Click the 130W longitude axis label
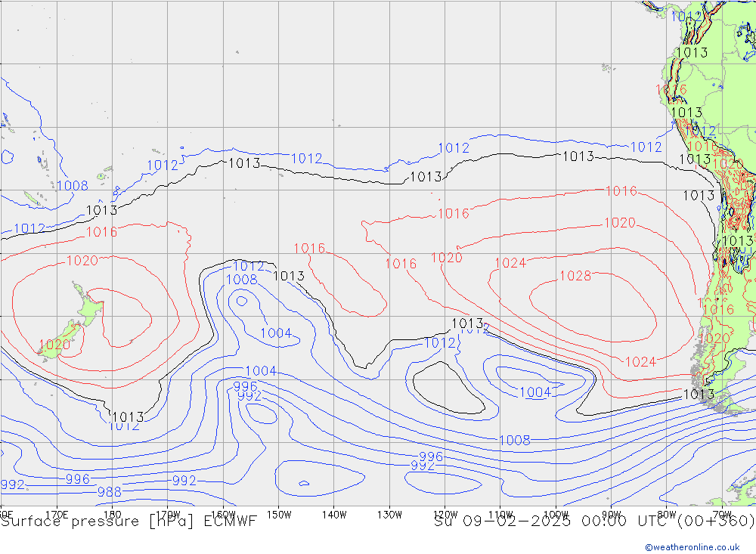Viewport: 756px width, 554px height. [x=389, y=514]
